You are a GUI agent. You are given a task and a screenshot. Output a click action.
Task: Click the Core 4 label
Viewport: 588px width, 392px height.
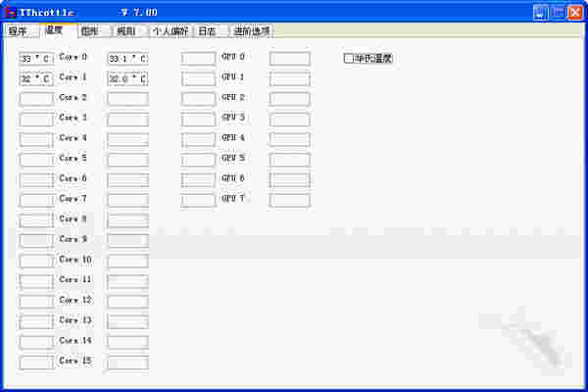(73, 138)
